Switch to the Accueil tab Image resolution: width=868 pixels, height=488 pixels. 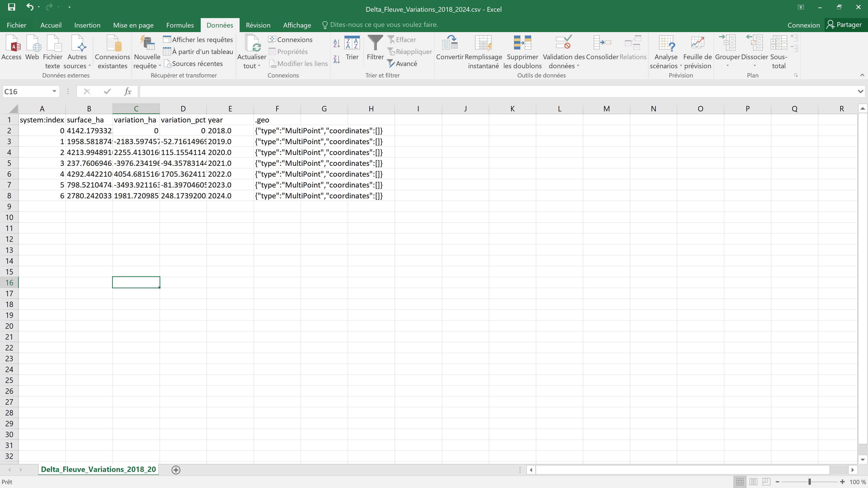pyautogui.click(x=51, y=25)
